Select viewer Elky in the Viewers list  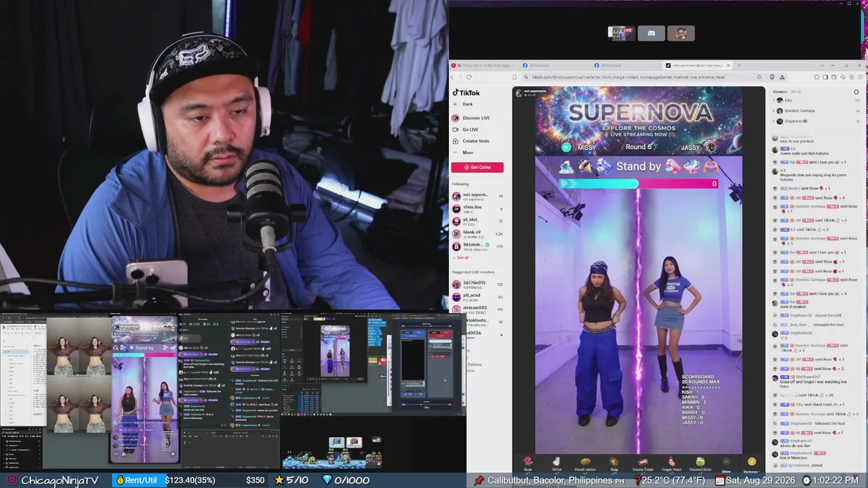816,100
